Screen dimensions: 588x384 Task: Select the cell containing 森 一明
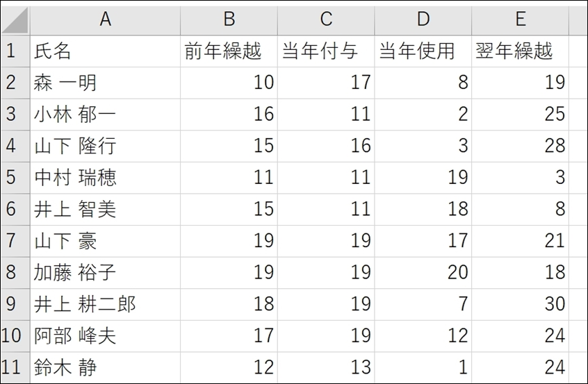coord(105,83)
